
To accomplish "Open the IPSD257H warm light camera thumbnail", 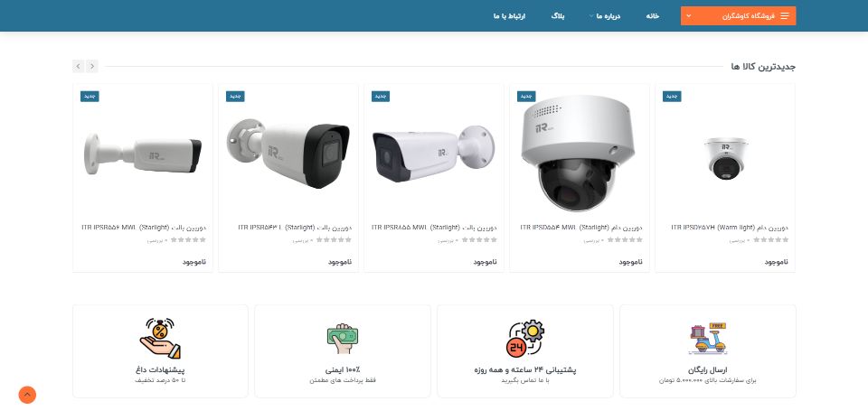I will 725,159.
